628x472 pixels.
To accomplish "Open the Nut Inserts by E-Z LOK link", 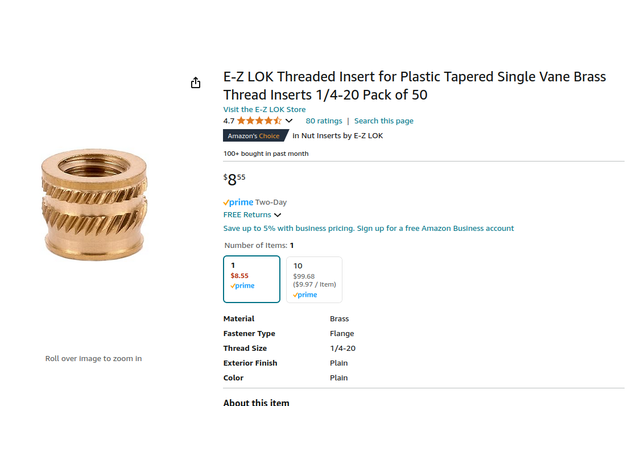I will click(x=340, y=136).
